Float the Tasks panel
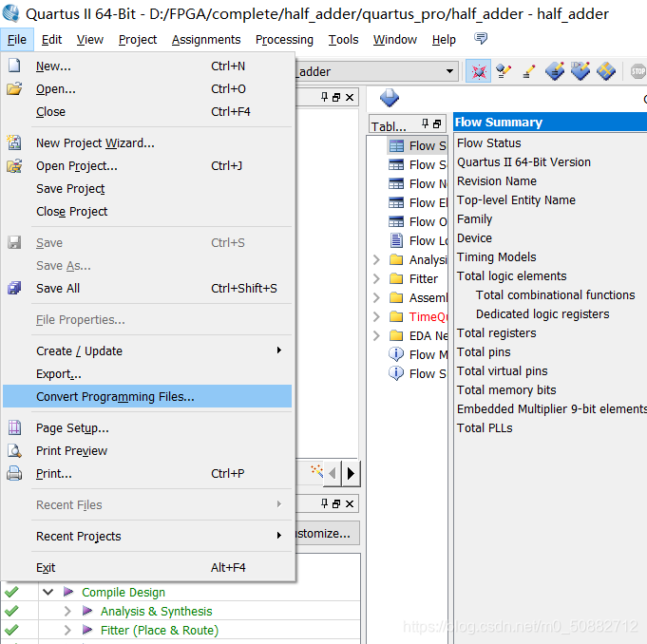 336,503
